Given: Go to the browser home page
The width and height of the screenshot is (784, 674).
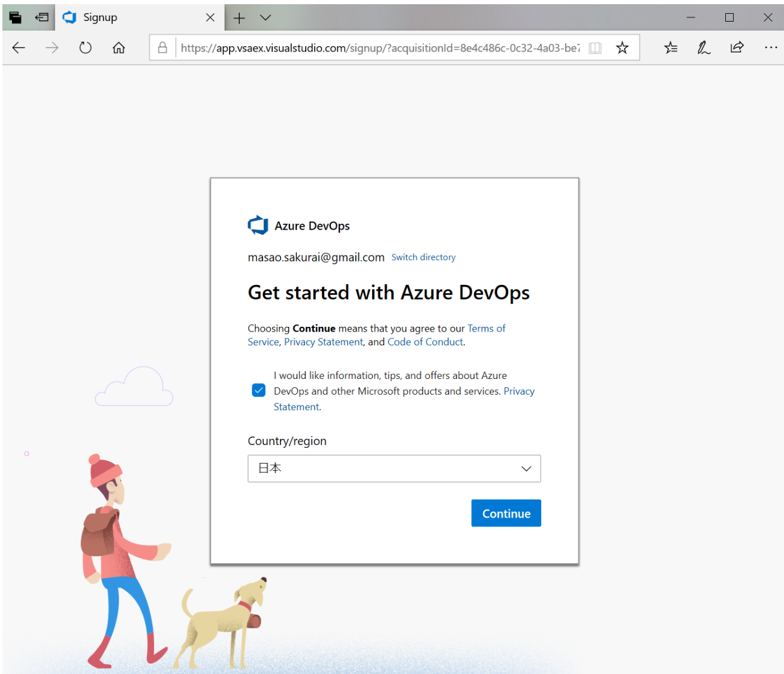Looking at the screenshot, I should (119, 48).
